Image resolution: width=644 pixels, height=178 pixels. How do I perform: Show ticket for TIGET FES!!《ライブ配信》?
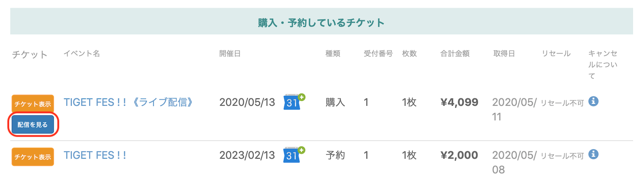click(33, 104)
